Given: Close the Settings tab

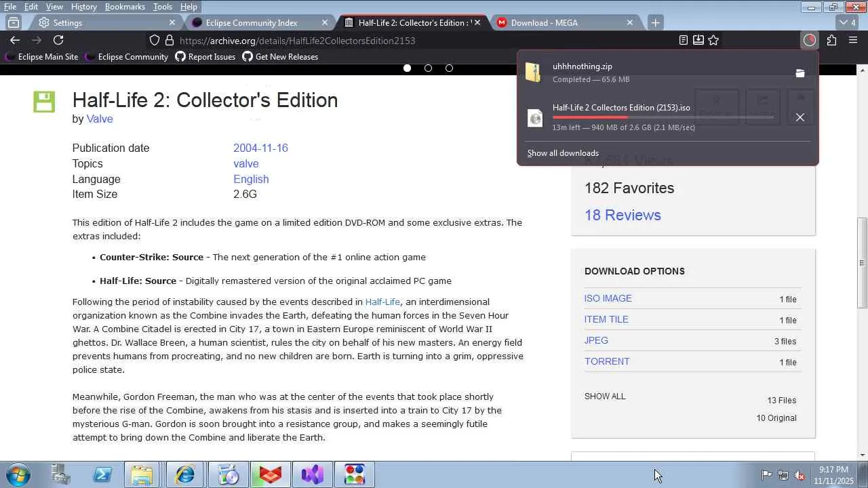Looking at the screenshot, I should pos(172,22).
